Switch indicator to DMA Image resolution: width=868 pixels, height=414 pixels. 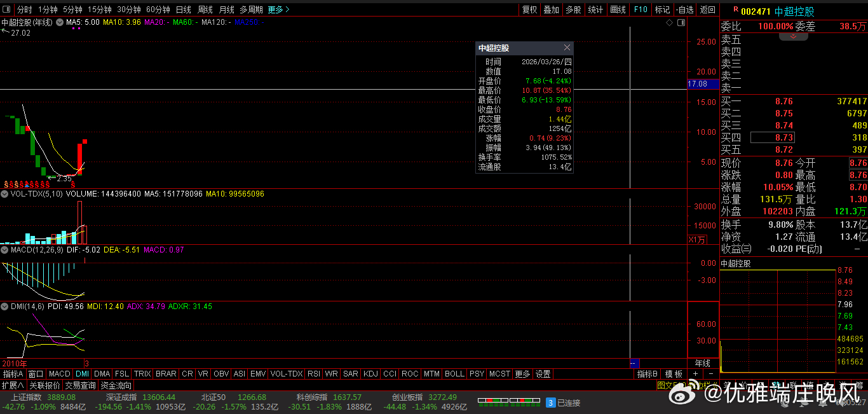coord(102,374)
